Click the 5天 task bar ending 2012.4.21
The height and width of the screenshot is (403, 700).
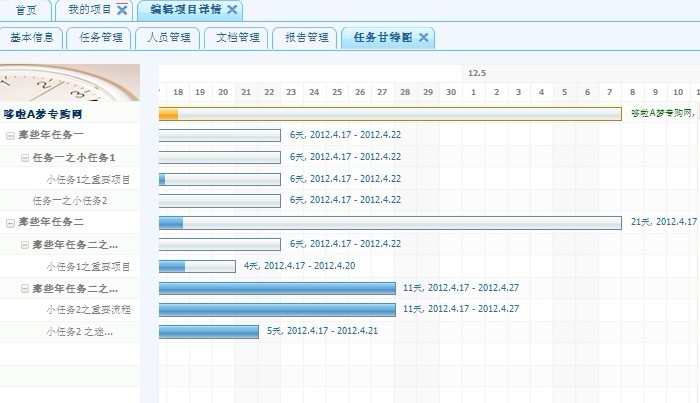point(209,331)
